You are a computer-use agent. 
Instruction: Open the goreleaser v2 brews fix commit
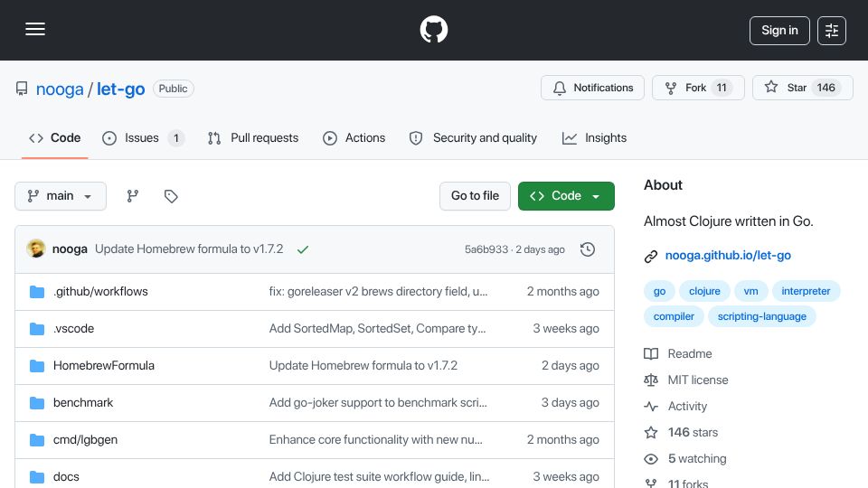[x=378, y=292]
